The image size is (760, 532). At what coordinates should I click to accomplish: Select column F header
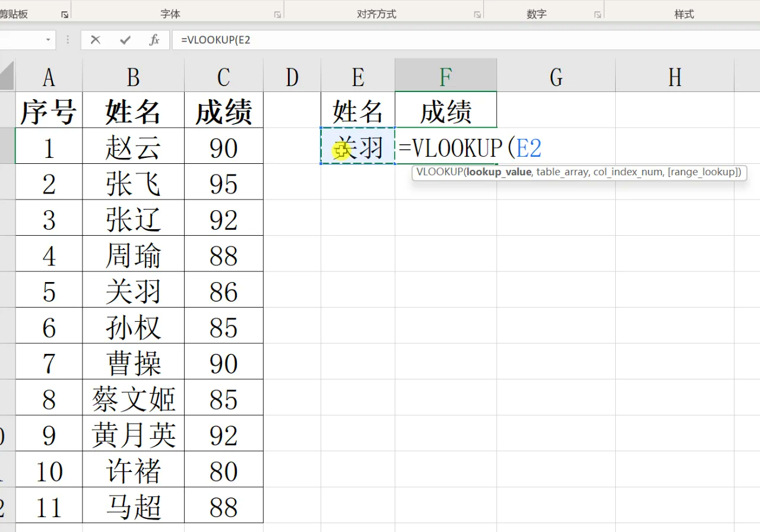(446, 76)
